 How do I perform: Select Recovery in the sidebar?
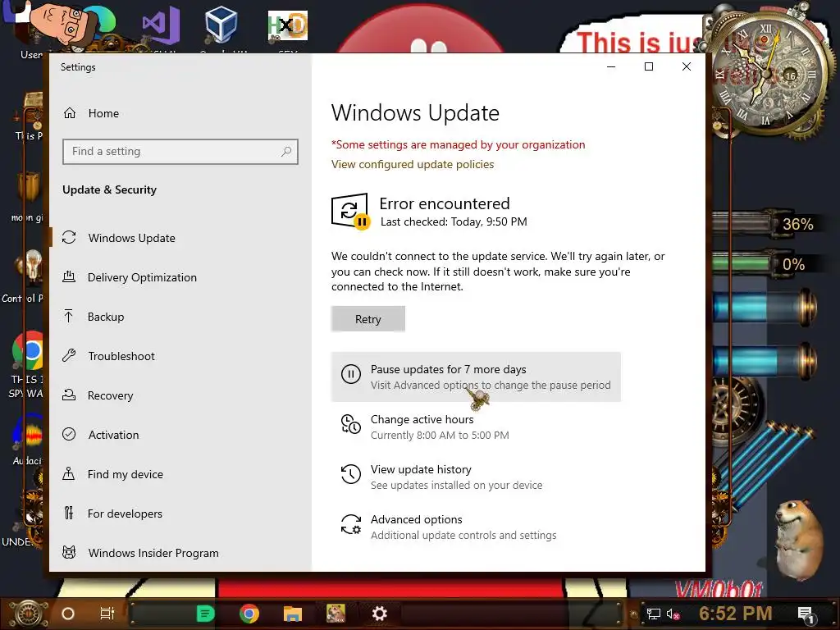pos(111,395)
